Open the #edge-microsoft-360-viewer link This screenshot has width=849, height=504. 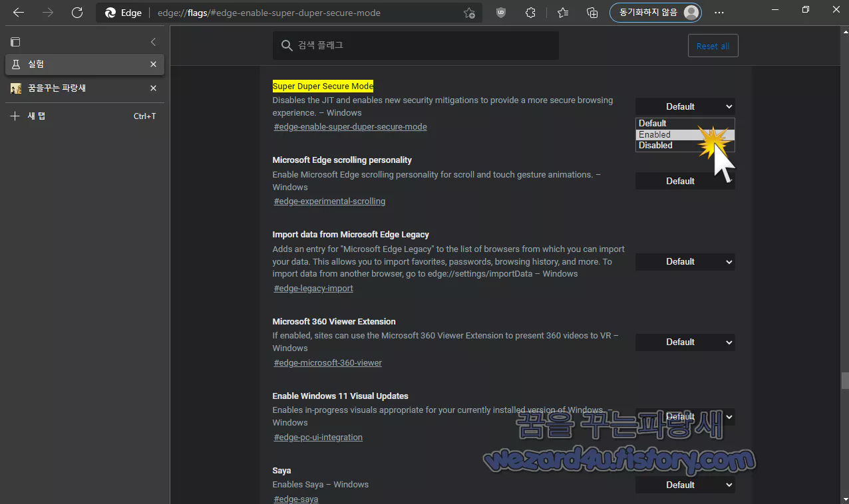(328, 363)
